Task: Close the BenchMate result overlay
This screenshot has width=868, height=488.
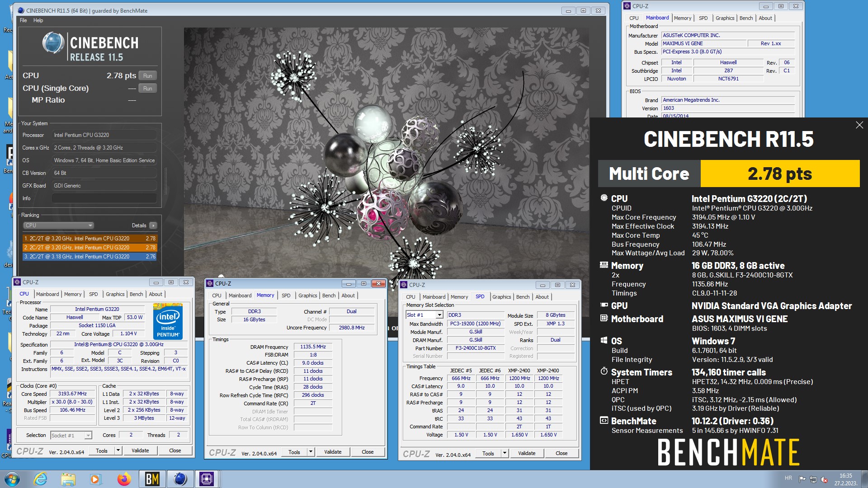Action: [859, 125]
